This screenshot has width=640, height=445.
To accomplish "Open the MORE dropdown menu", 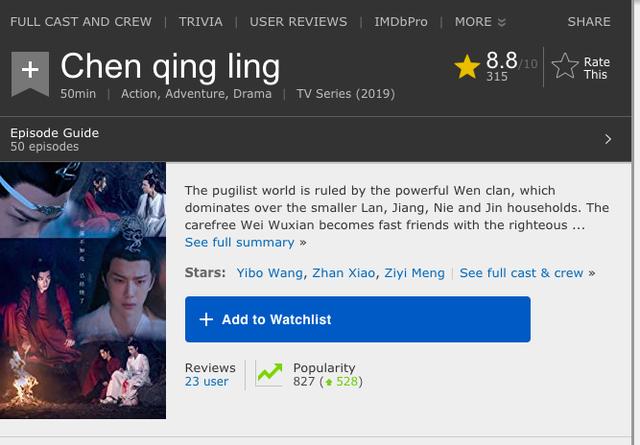I will (x=480, y=21).
